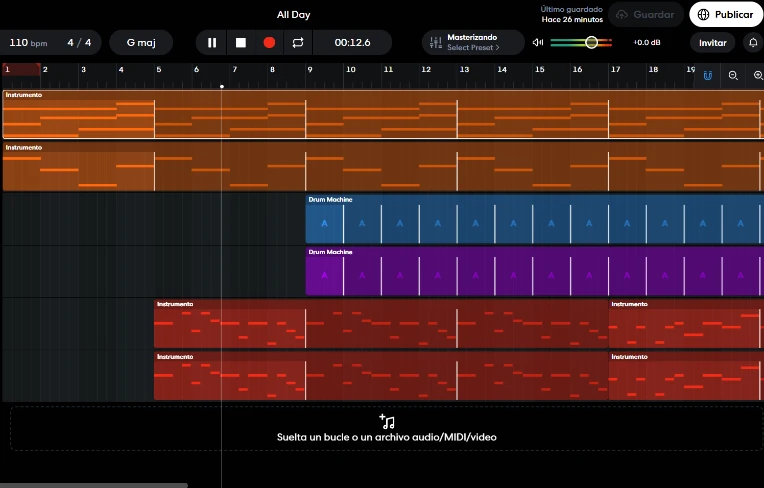Select the lower red Instrumento region at bar 5
The height and width of the screenshot is (488, 764).
point(381,376)
